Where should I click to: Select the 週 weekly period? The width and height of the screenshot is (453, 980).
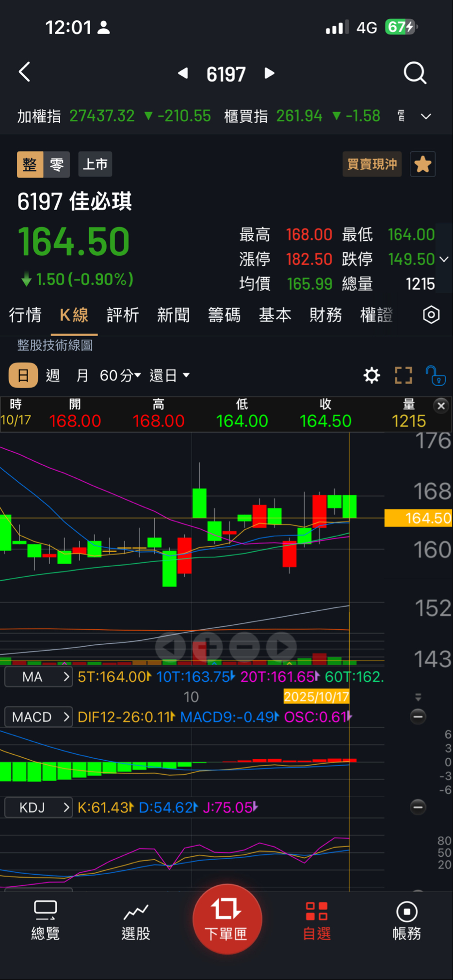click(53, 376)
